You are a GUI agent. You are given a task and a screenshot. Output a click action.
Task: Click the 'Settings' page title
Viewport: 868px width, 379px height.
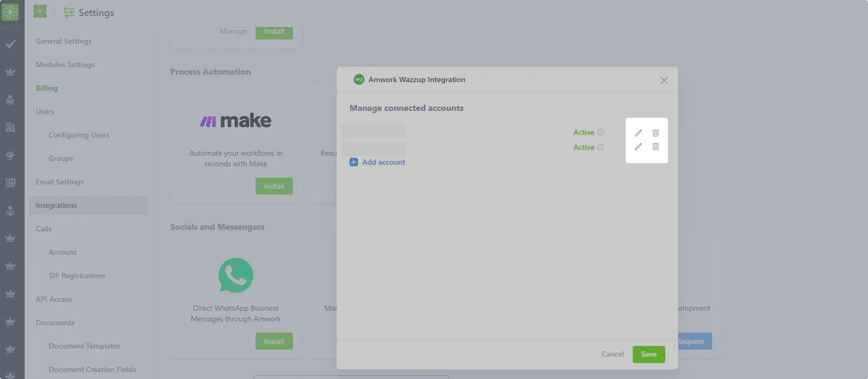click(x=97, y=13)
